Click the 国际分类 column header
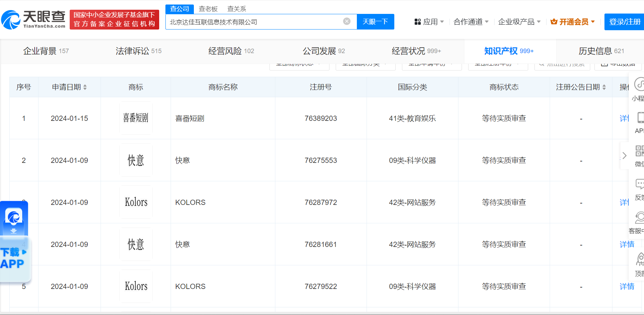Image resolution: width=644 pixels, height=315 pixels. (412, 87)
